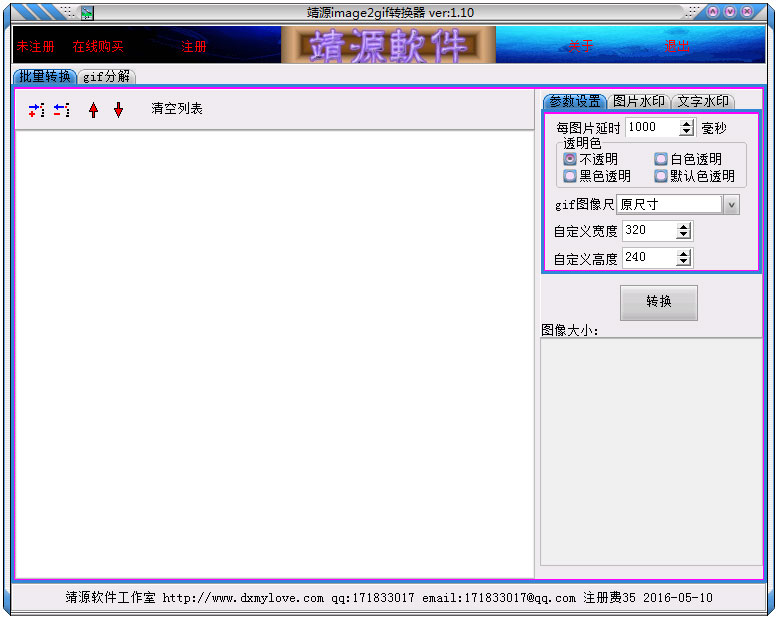The image size is (778, 618).
Task: Decrease the 自定义宽度 width value
Action: 684,235
